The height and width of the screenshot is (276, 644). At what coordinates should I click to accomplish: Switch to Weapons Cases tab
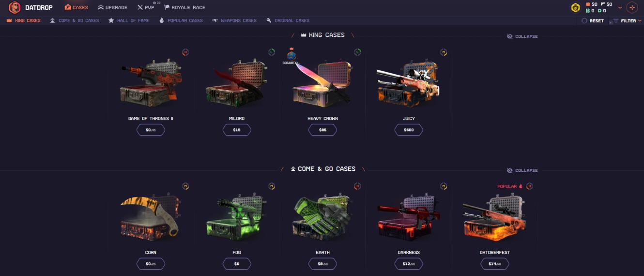point(234,21)
